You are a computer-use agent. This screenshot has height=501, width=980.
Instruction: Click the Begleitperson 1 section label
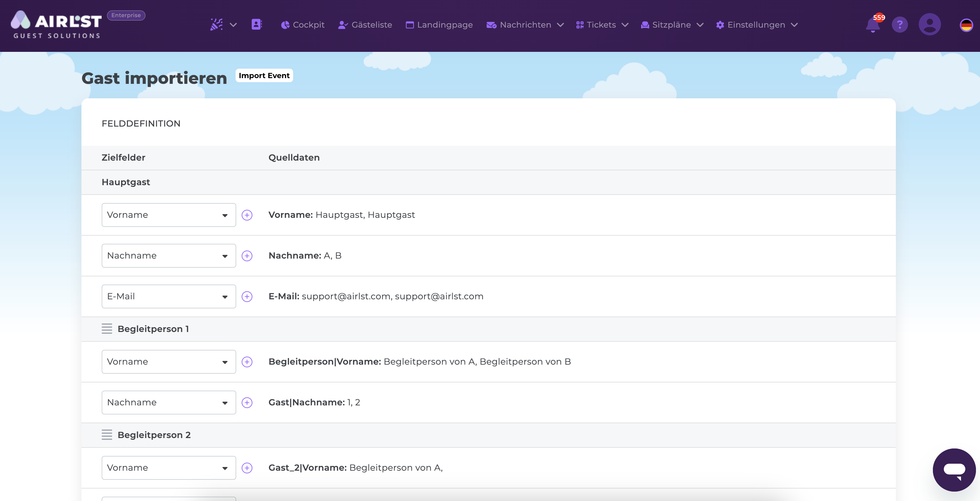pos(153,329)
